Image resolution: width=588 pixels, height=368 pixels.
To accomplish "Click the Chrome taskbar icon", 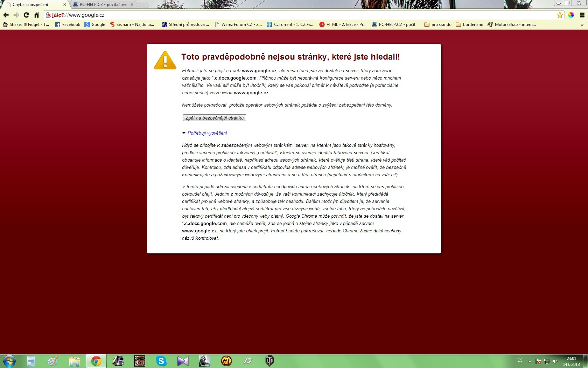I will click(x=96, y=361).
